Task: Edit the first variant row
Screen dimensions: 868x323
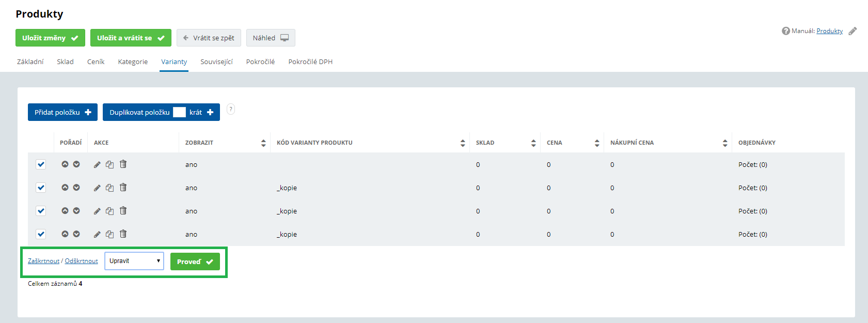Action: 97,164
